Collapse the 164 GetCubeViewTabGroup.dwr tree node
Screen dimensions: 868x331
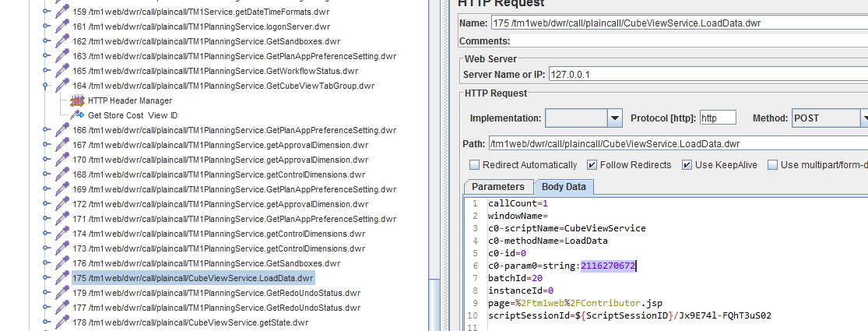pos(47,86)
